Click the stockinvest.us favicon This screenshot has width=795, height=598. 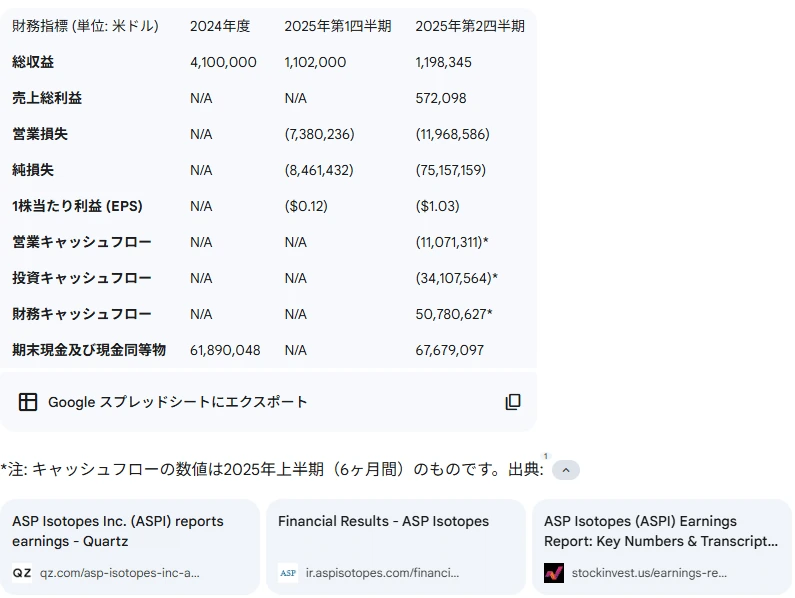554,573
